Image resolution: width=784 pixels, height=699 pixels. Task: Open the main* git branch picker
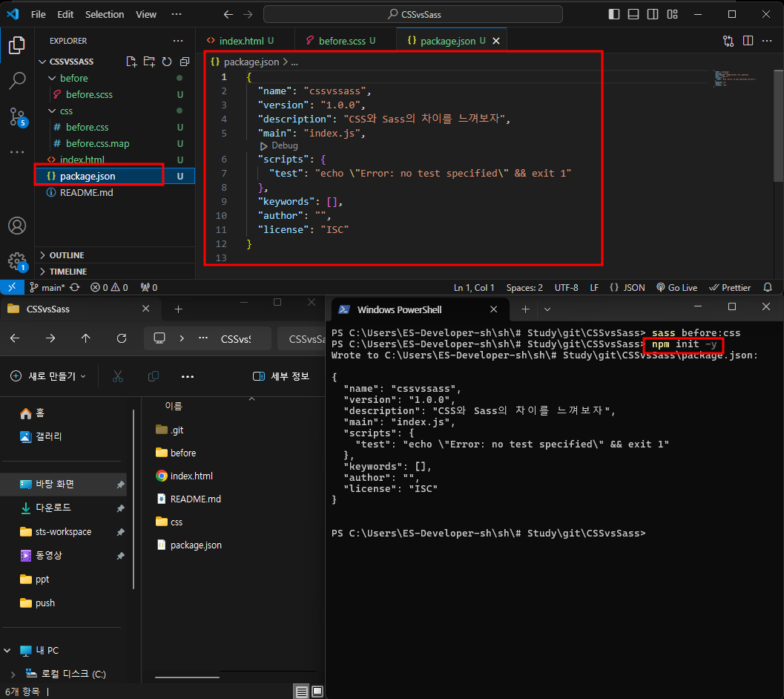(x=47, y=287)
